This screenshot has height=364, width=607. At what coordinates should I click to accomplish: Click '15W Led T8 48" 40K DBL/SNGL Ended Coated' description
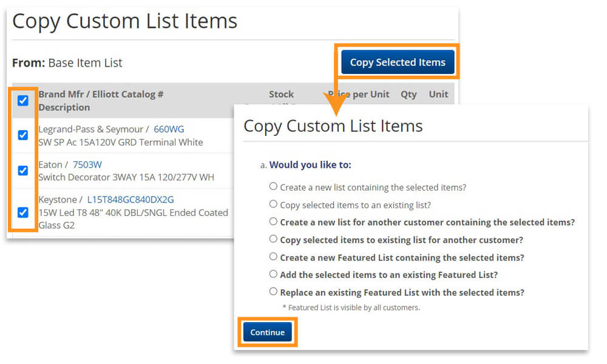click(133, 213)
